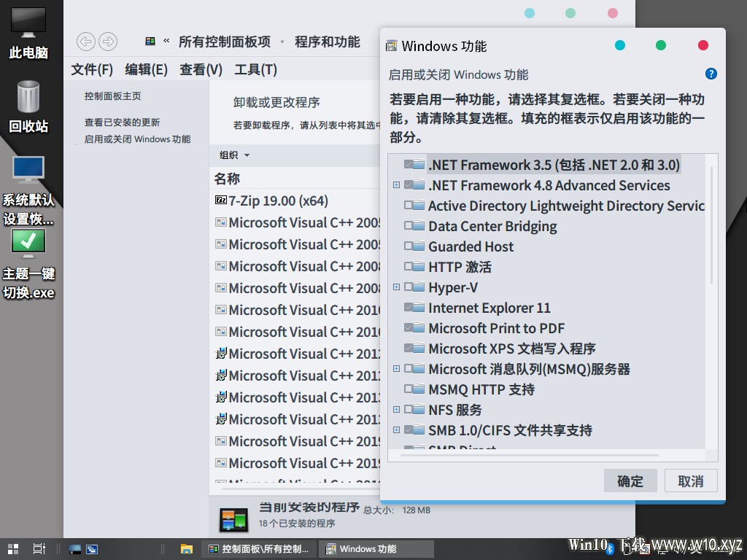Click folder icon of Data Center Bridging

(419, 226)
